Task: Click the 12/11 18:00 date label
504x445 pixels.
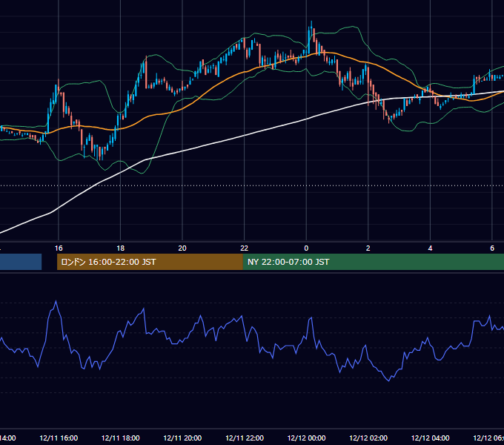Action: [x=121, y=438]
